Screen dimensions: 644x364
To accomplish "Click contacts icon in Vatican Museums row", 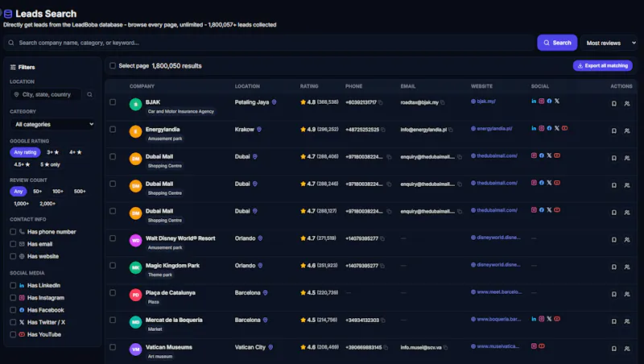I will [x=627, y=349].
